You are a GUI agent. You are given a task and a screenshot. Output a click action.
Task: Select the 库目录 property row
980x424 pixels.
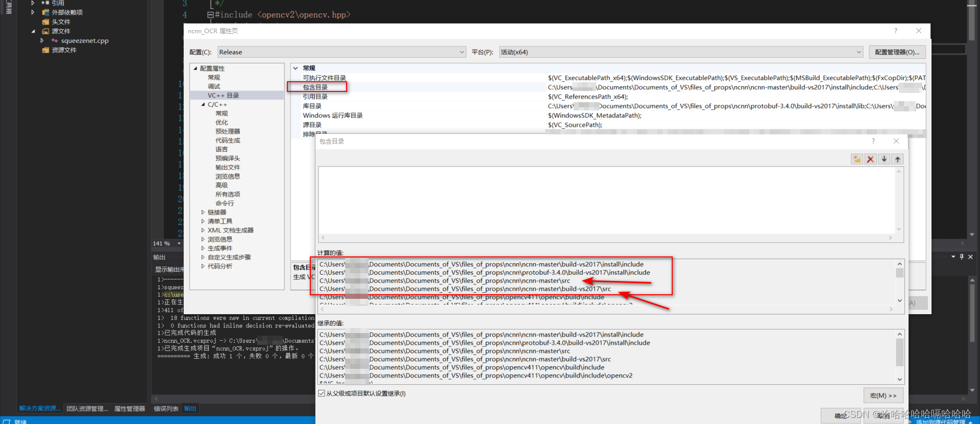click(608, 106)
